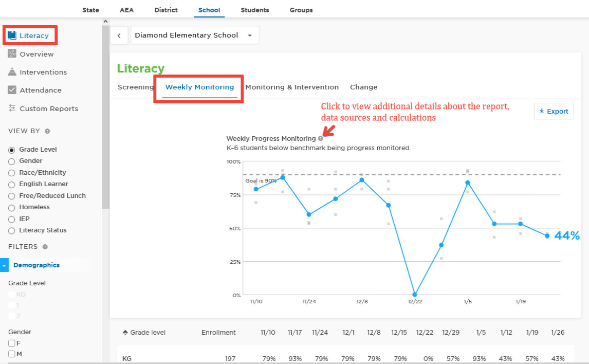Check the F gender filter checkbox
The width and height of the screenshot is (589, 364).
pyautogui.click(x=12, y=343)
